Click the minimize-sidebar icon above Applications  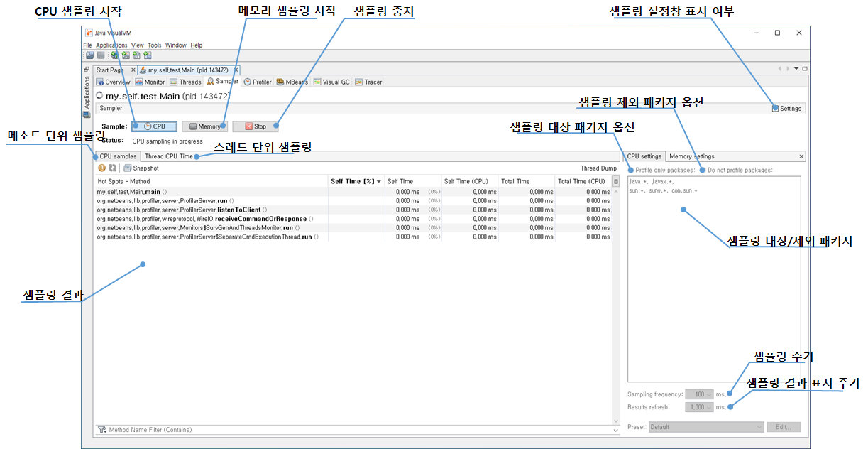tap(86, 70)
